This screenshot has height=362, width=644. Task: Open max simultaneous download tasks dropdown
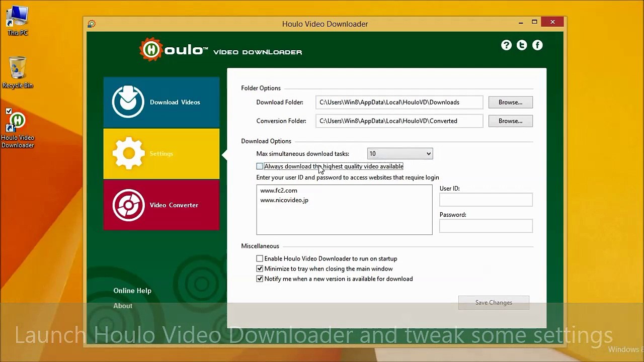400,154
